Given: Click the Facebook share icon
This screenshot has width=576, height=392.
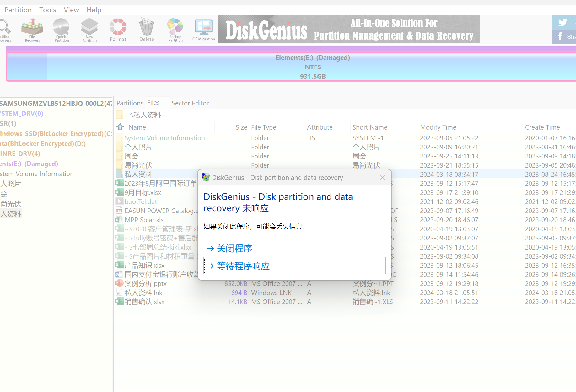Looking at the screenshot, I should (560, 36).
